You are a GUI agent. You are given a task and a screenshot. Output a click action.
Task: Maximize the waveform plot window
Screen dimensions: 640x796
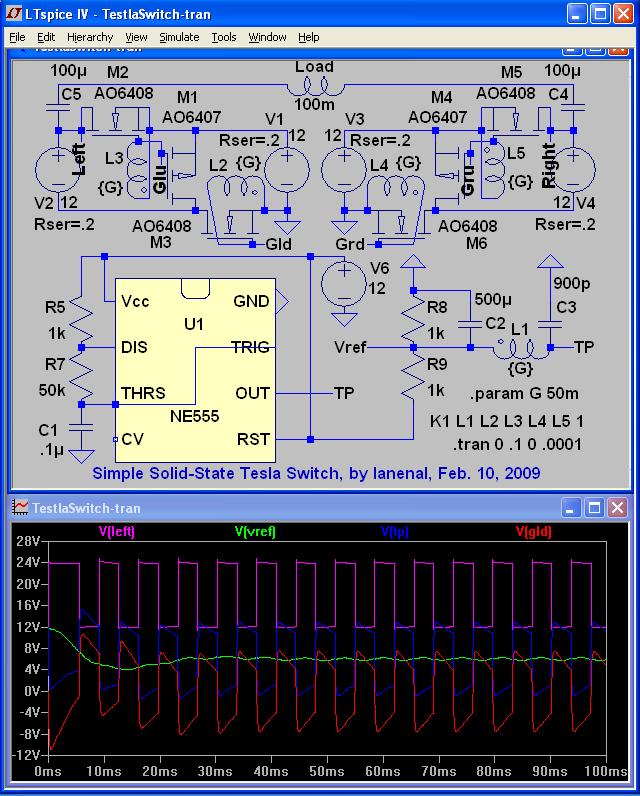(594, 507)
